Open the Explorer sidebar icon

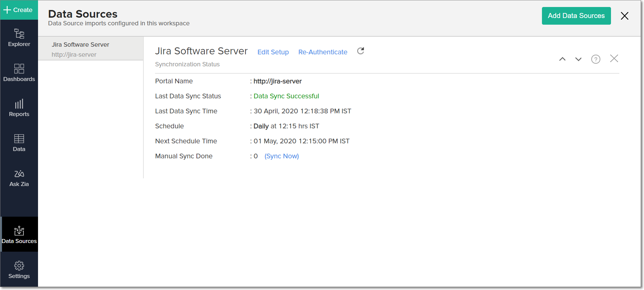19,38
